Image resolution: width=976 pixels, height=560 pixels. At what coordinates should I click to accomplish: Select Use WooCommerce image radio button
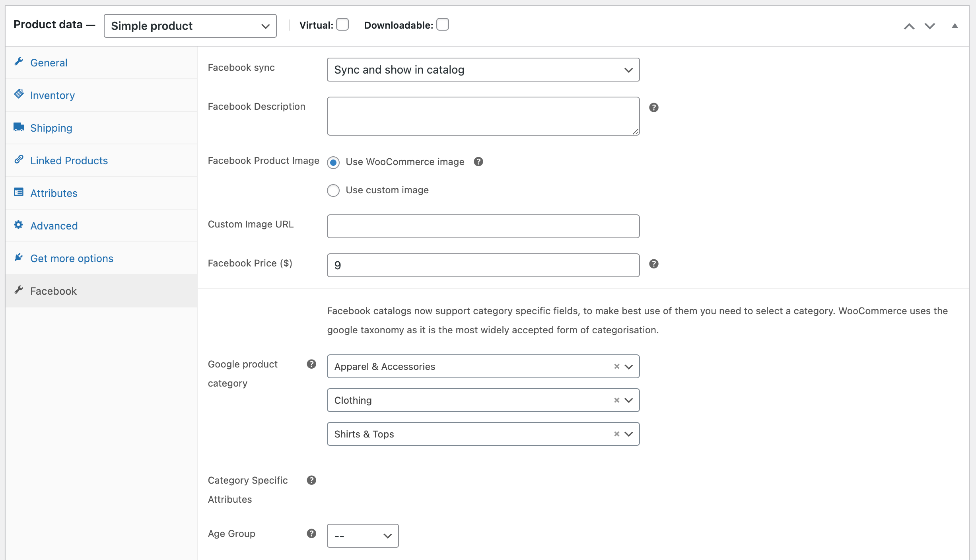pyautogui.click(x=333, y=161)
